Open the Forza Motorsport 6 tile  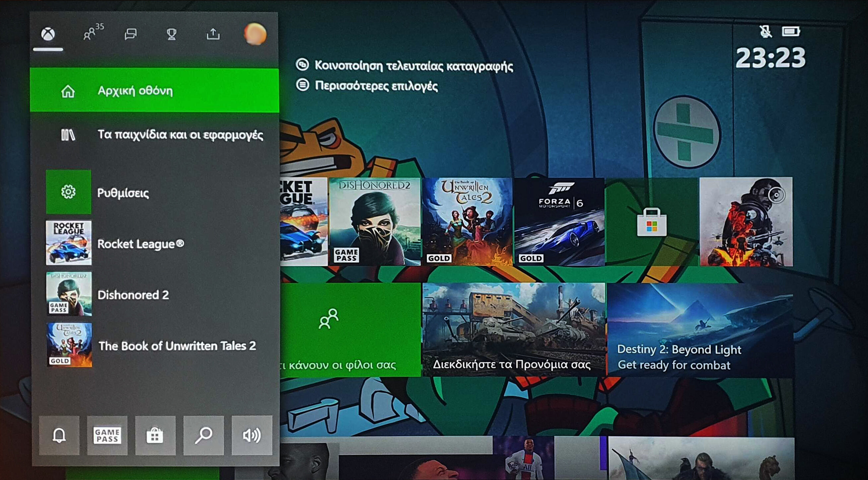559,221
